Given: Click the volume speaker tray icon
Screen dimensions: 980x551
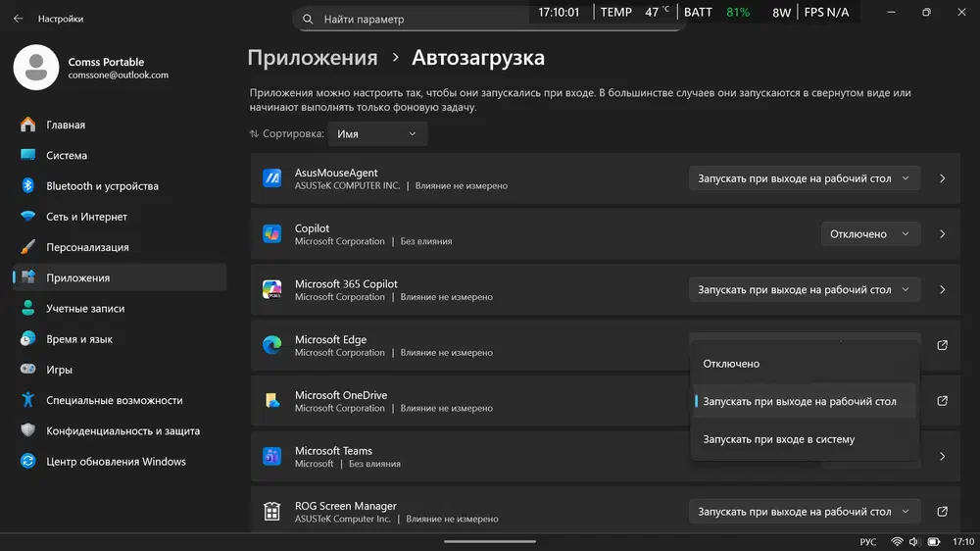Looking at the screenshot, I should coord(913,542).
